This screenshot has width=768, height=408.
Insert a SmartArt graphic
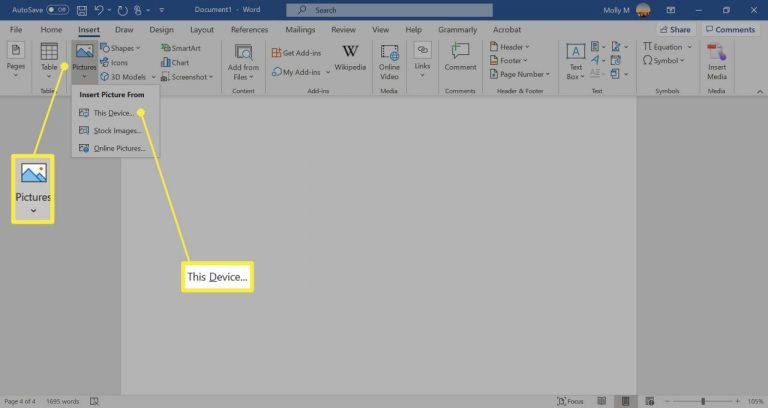pos(181,48)
